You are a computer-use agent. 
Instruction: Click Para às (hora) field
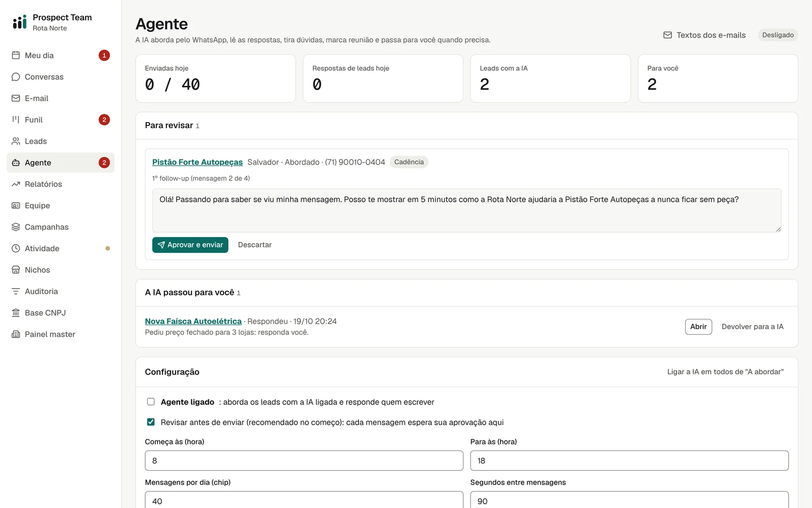629,461
